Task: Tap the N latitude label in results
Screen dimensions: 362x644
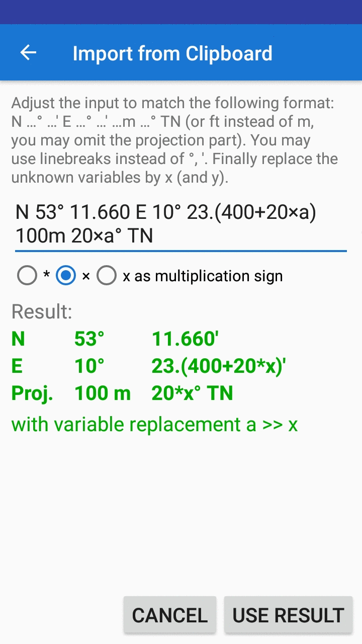Action: [x=18, y=339]
